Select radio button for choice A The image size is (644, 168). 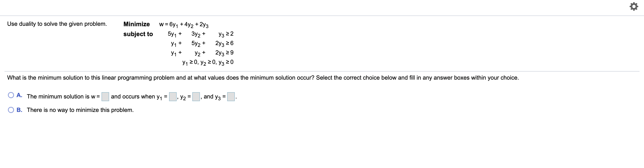coord(11,95)
